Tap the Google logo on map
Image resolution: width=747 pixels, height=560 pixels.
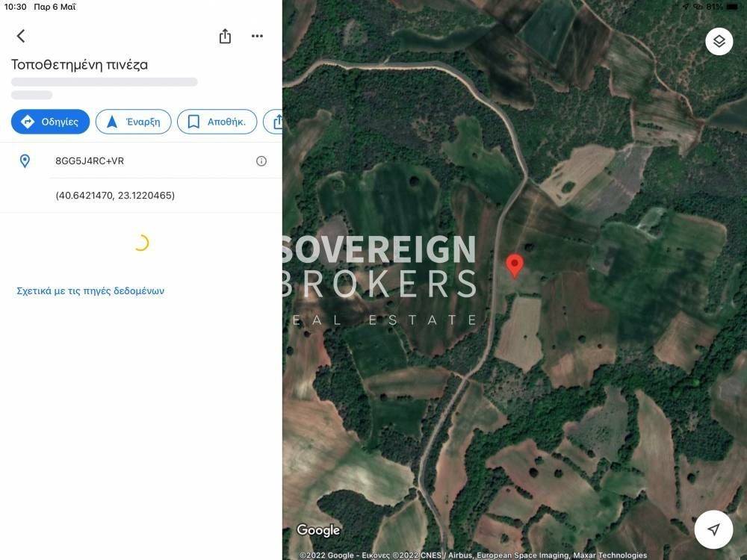point(318,530)
